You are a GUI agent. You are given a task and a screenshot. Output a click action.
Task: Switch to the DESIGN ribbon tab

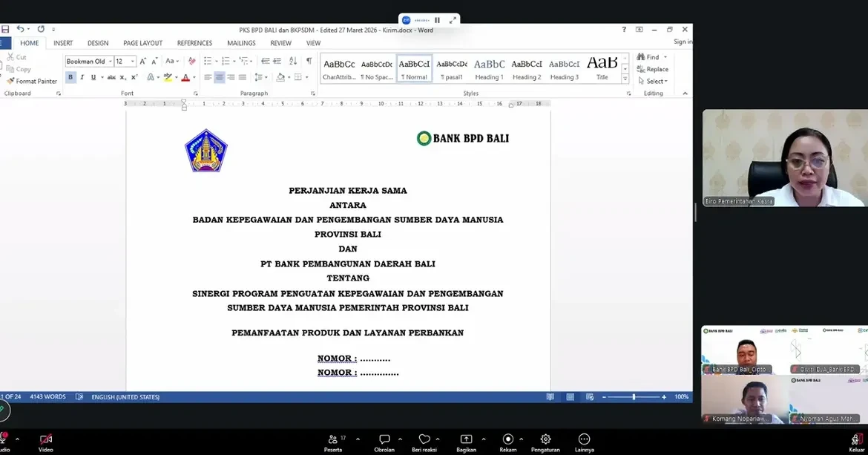pos(98,43)
